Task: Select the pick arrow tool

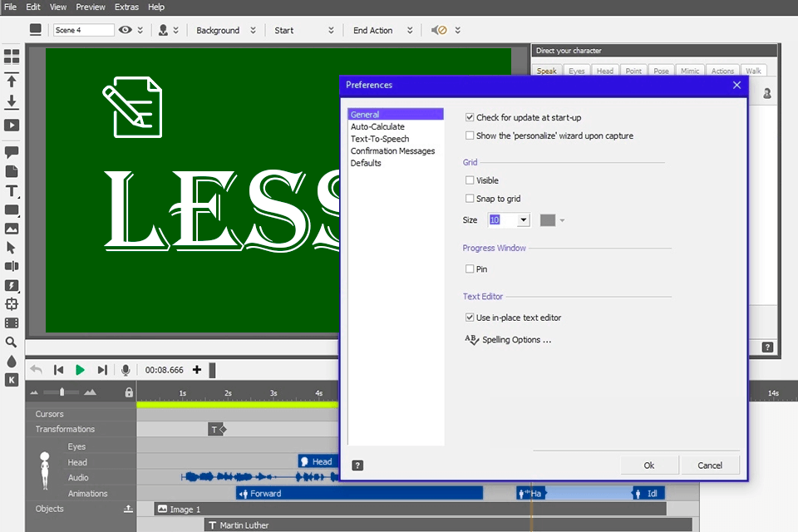Action: [12, 248]
